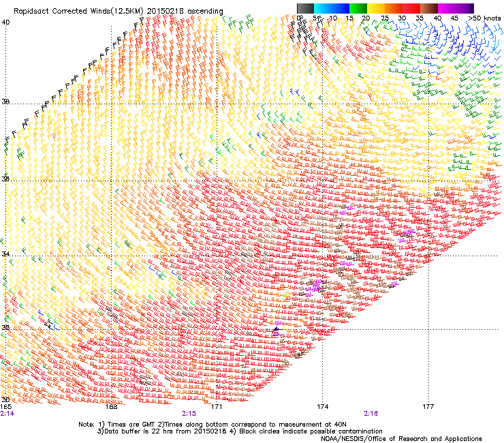Click the longitude label '165'
The image size is (504, 443).
click(x=6, y=407)
